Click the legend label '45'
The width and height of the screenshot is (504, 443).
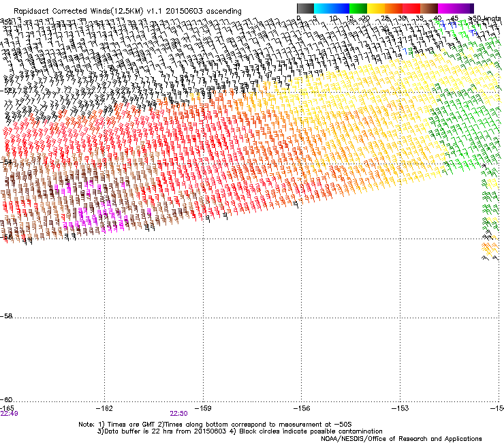tap(454, 18)
